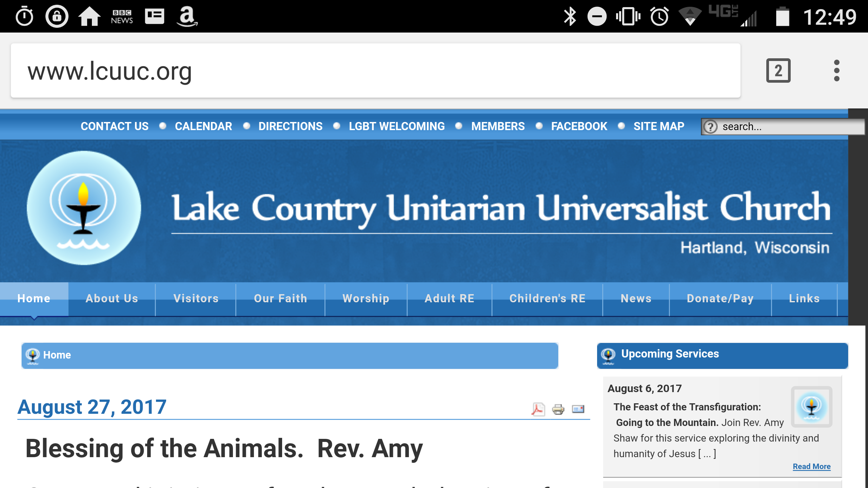Click the site search field

coord(783,127)
